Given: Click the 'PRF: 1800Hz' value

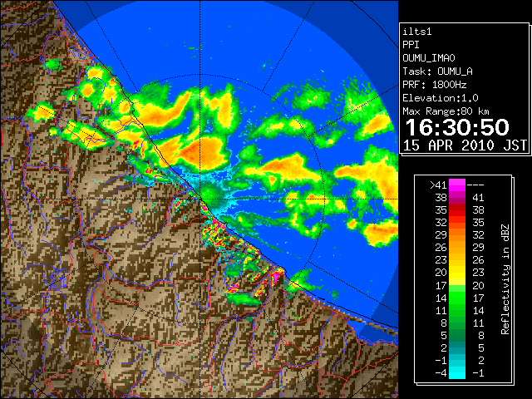Looking at the screenshot, I should 435,85.
